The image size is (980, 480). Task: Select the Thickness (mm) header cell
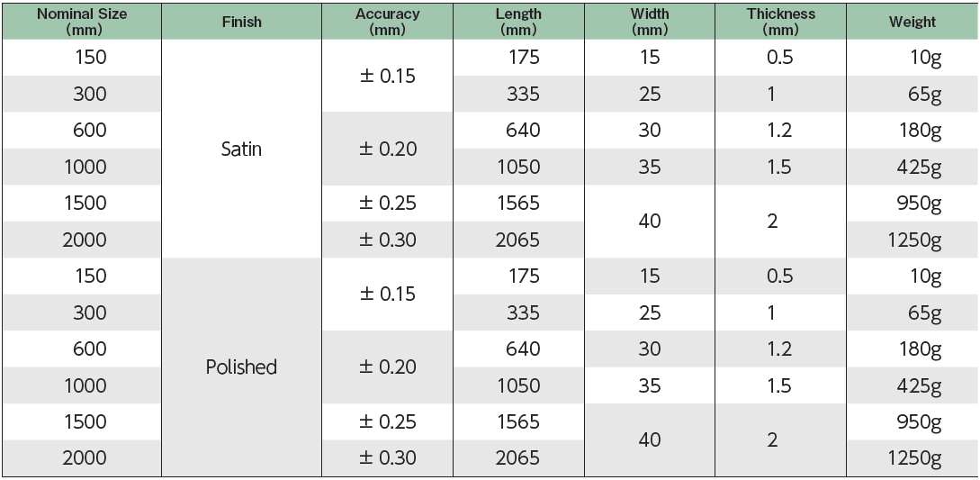click(781, 22)
